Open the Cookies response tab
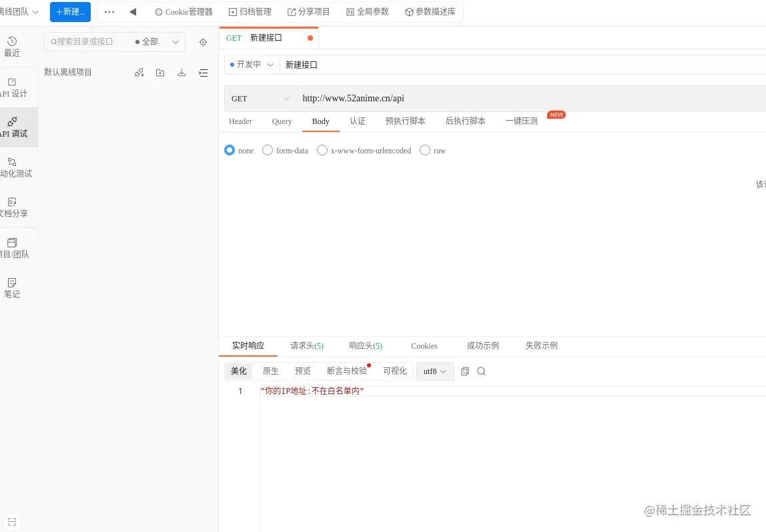766x532 pixels. (424, 346)
